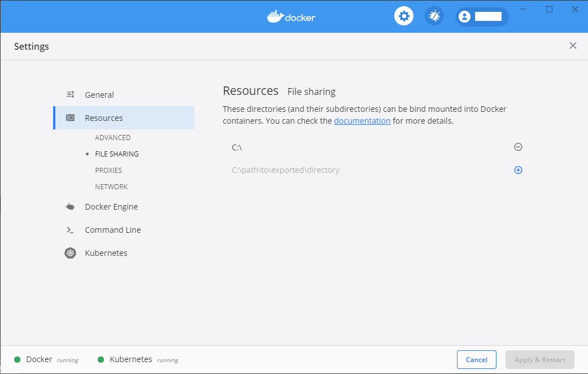Remove the C:\ shared directory
This screenshot has width=588, height=374.
pos(518,147)
